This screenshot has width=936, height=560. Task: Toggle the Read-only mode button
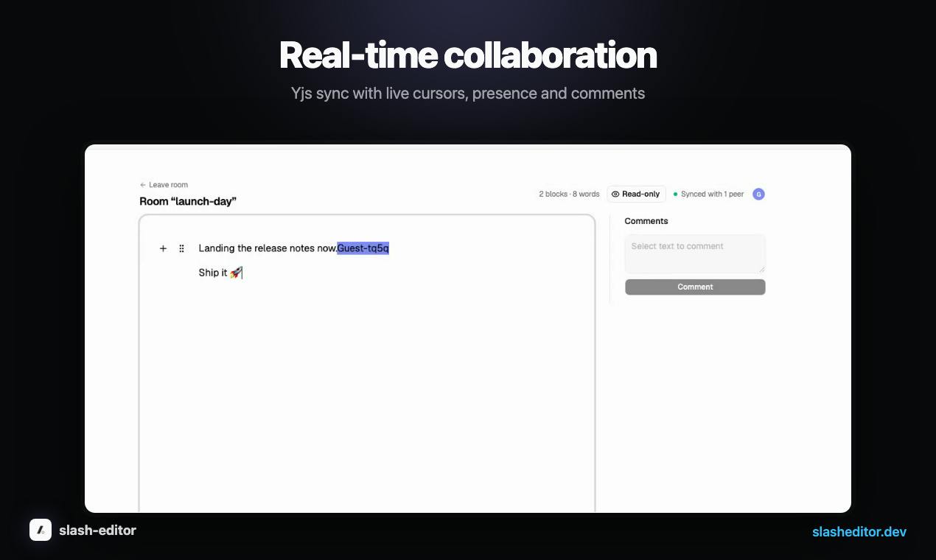click(636, 194)
